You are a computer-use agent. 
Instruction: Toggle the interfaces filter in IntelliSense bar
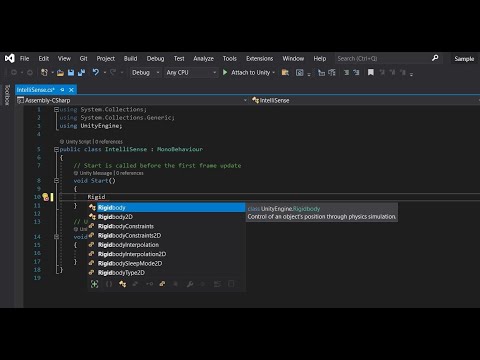149,284
